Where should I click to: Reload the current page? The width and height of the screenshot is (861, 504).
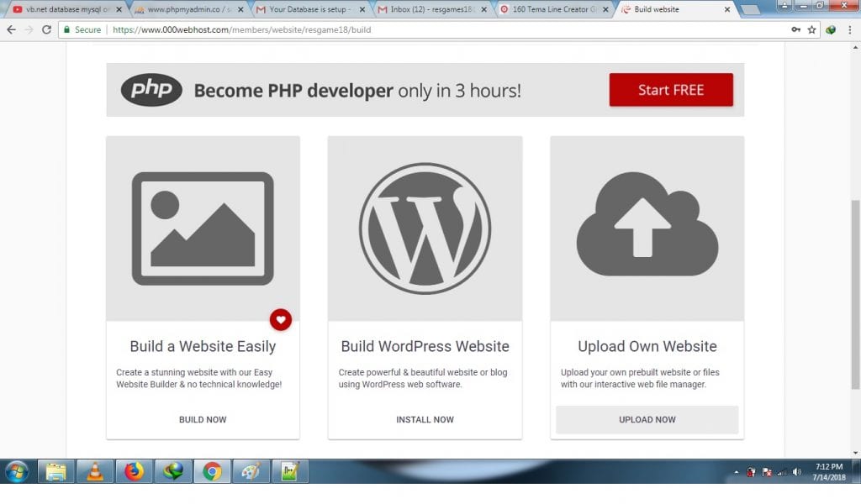pos(47,29)
